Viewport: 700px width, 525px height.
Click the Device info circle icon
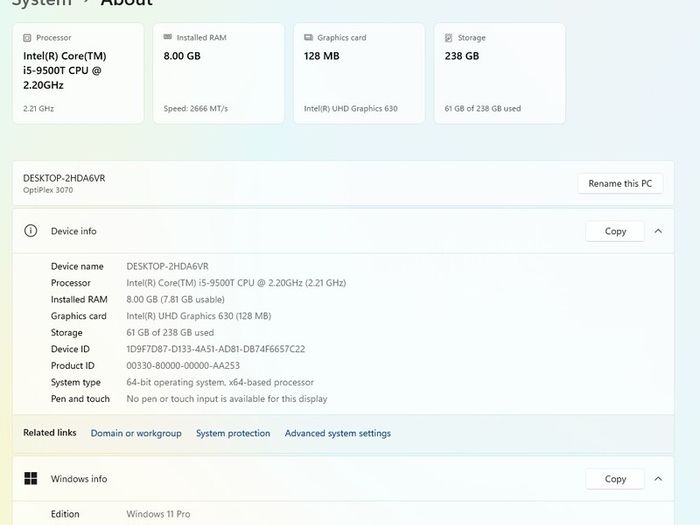tap(30, 231)
